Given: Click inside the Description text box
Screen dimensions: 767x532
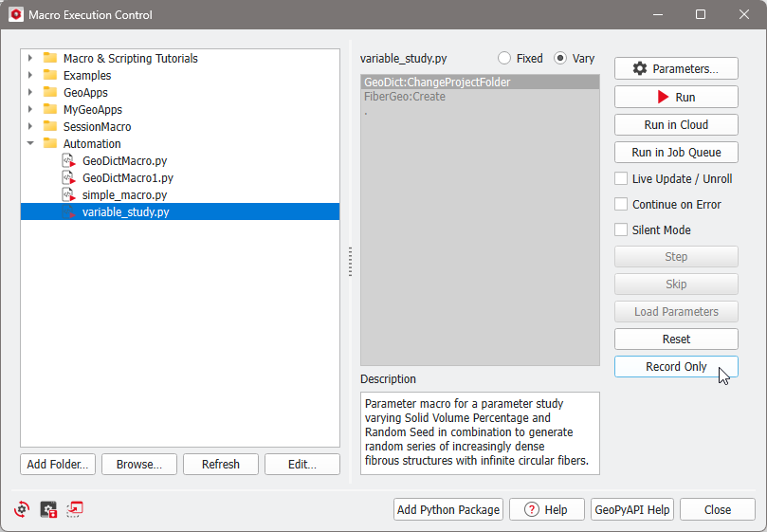Looking at the screenshot, I should click(x=480, y=433).
